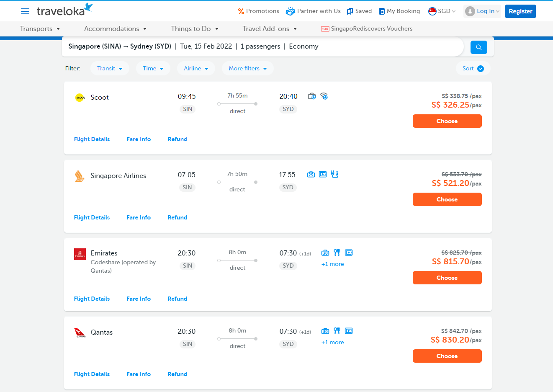Choose the Scoot flight

pos(447,121)
